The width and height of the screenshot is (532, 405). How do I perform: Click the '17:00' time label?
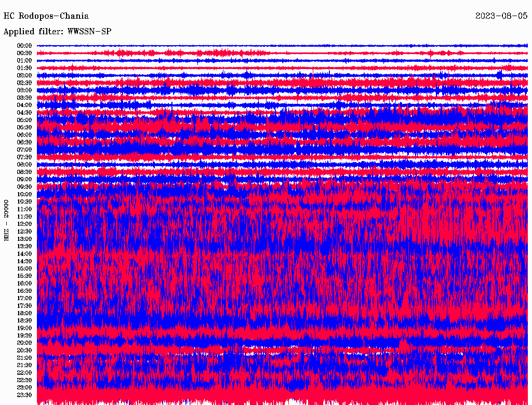click(x=24, y=298)
